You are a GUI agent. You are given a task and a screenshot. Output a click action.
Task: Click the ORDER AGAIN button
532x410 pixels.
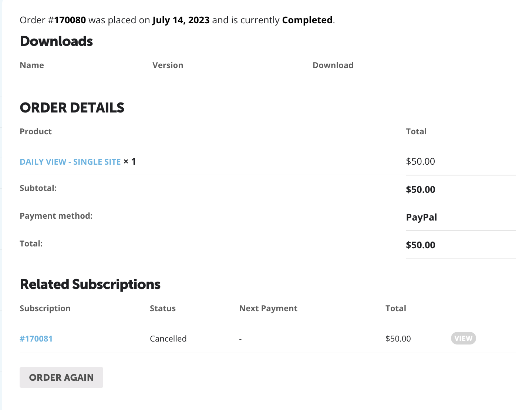pos(61,377)
